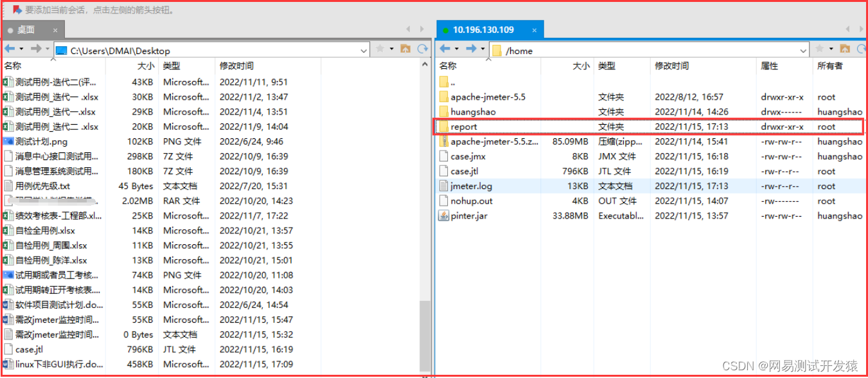
Task: Expand the /home path dropdown
Action: (803, 51)
